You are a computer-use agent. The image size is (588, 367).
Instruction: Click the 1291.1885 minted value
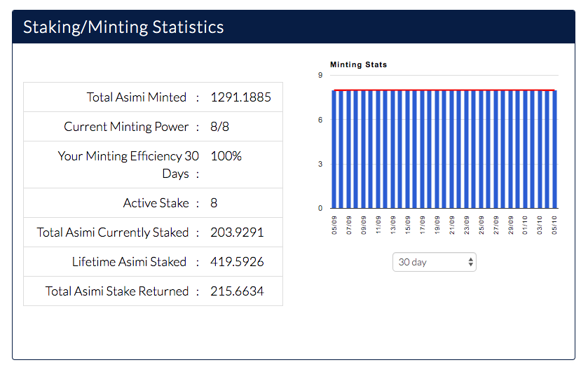(x=240, y=97)
